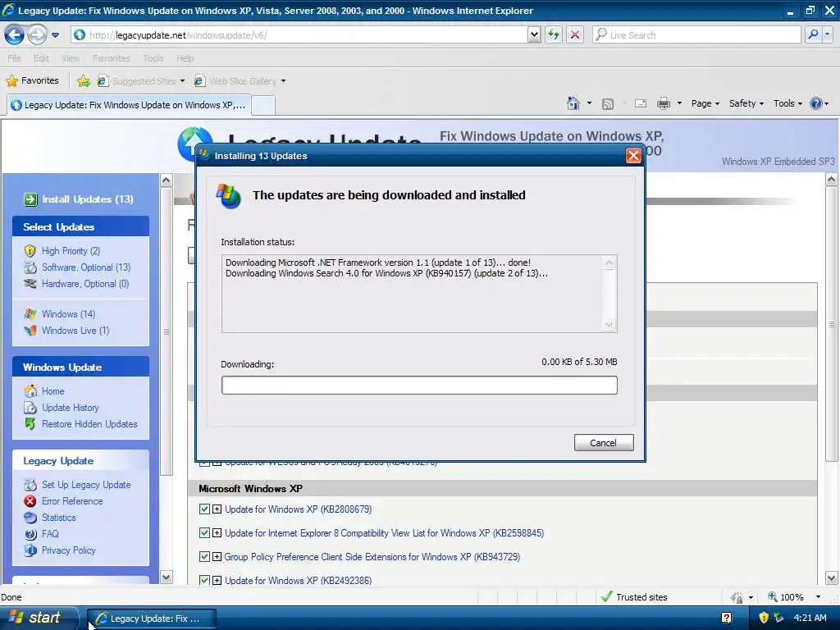The image size is (840, 630).
Task: Expand details for update KB2808679
Action: (217, 509)
